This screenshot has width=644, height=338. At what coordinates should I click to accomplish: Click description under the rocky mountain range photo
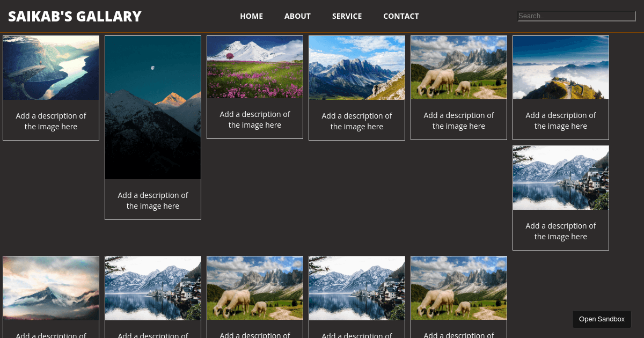[357, 121]
